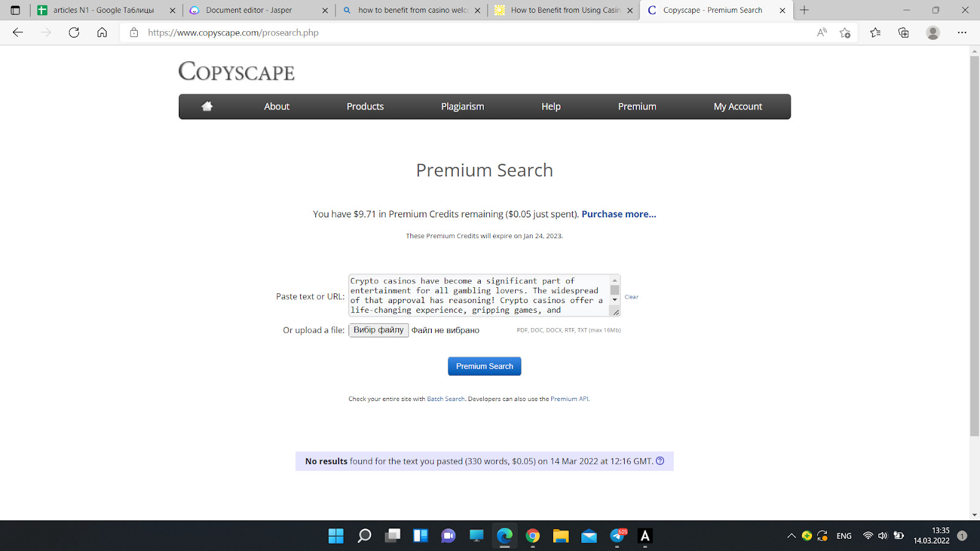Open File Explorer from the taskbar

[561, 536]
